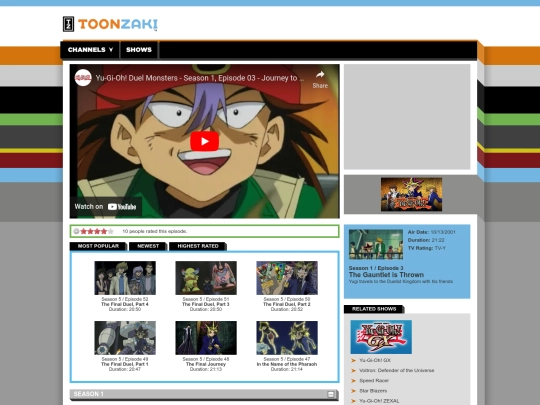Screen dimensions: 540x405
Task: Click 'The Final Journey' title link
Action: pos(206,364)
